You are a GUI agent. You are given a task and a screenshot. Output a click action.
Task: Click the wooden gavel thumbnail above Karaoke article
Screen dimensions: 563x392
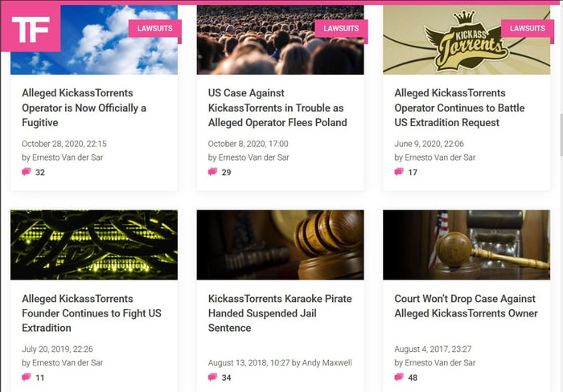click(280, 244)
